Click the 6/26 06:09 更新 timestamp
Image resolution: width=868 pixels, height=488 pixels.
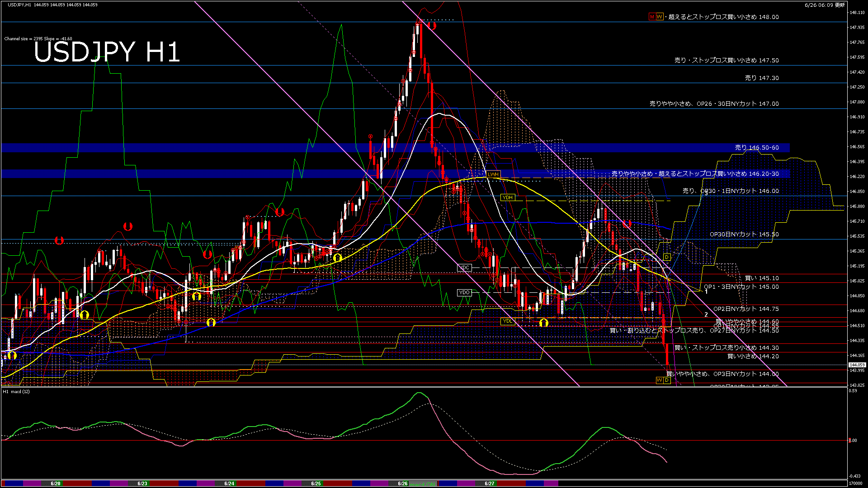pyautogui.click(x=825, y=5)
